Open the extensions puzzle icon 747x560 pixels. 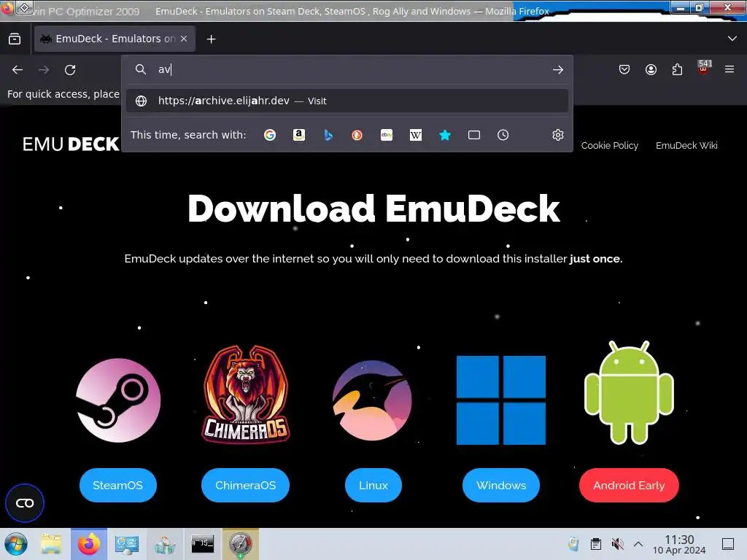pos(677,70)
